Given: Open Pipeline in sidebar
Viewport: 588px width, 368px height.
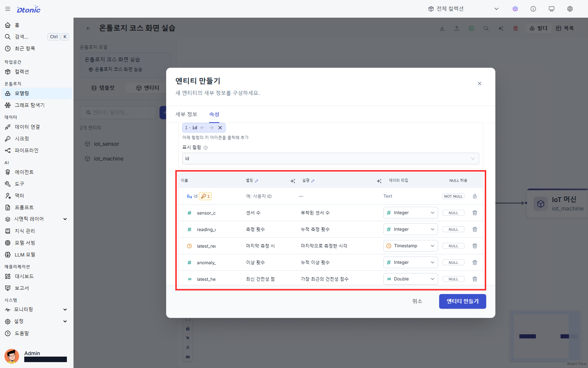Looking at the screenshot, I should click(x=36, y=151).
